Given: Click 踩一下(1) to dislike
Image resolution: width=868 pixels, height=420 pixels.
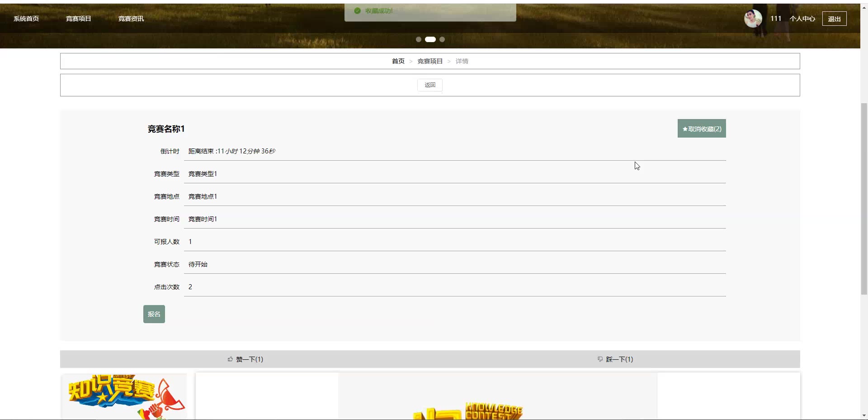Looking at the screenshot, I should (x=615, y=359).
